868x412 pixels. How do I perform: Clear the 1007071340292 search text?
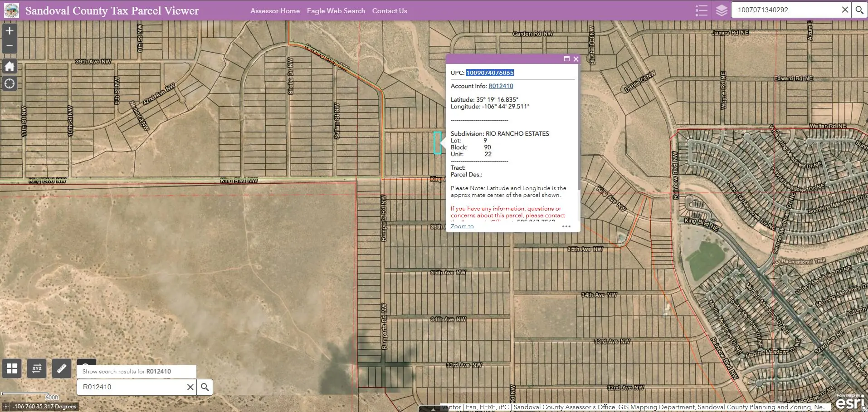845,10
